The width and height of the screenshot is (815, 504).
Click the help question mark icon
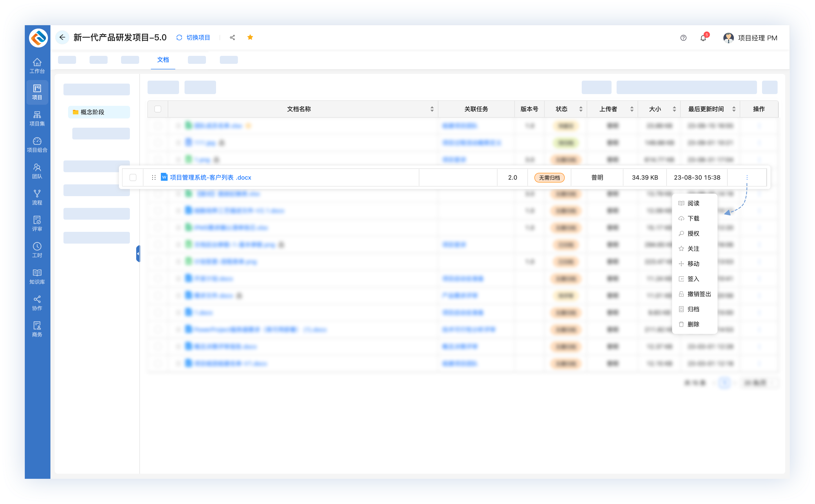(683, 38)
